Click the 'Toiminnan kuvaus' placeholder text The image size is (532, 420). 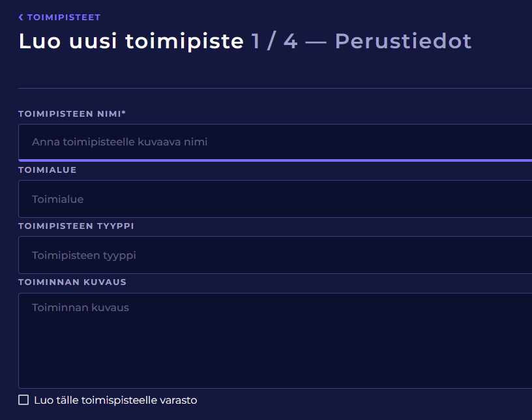[x=80, y=307]
